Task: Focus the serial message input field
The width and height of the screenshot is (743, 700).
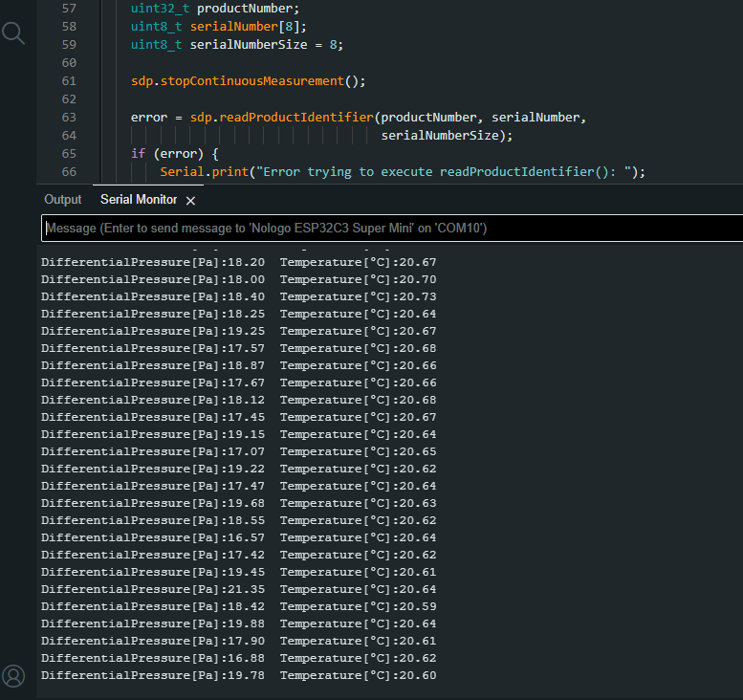Action: point(392,229)
